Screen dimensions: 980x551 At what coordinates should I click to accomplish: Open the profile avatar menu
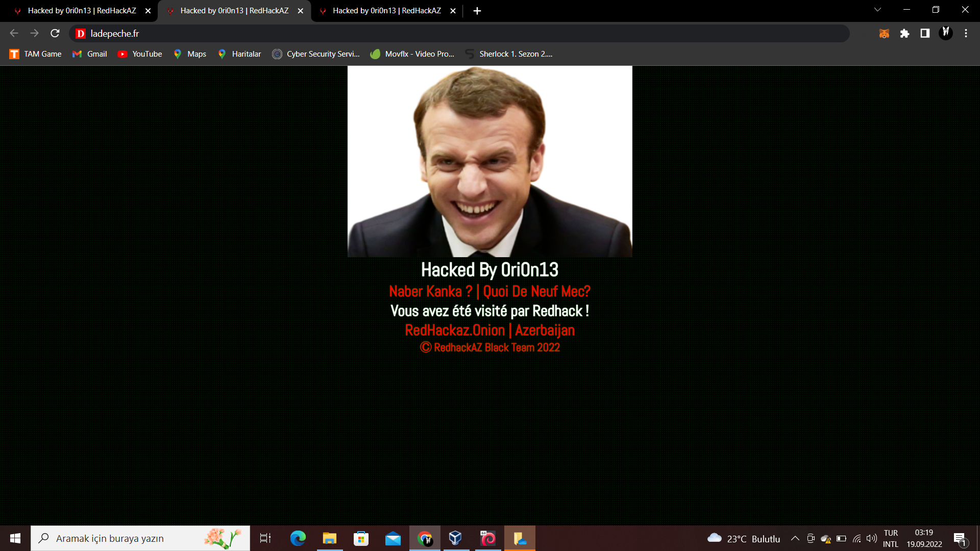coord(945,33)
